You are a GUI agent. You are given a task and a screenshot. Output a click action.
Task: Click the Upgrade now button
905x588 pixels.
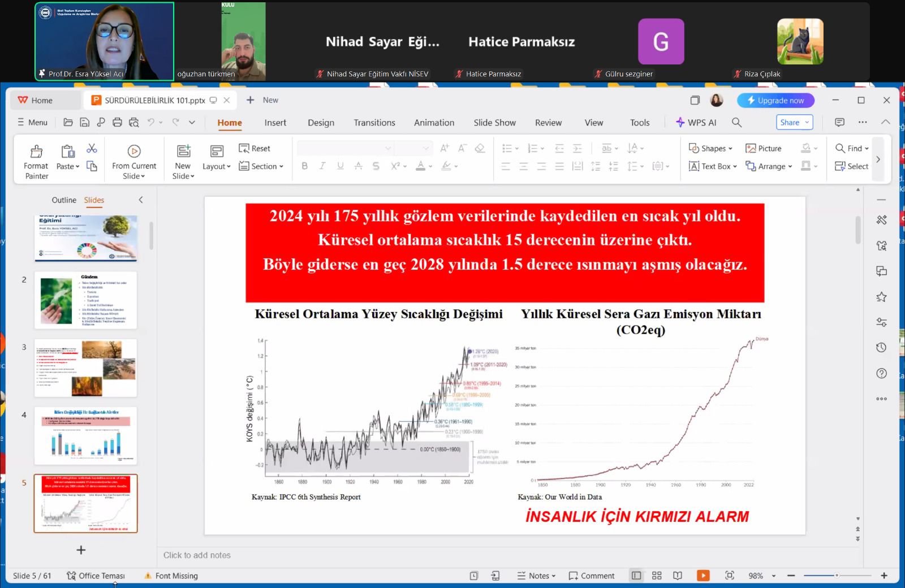775,100
